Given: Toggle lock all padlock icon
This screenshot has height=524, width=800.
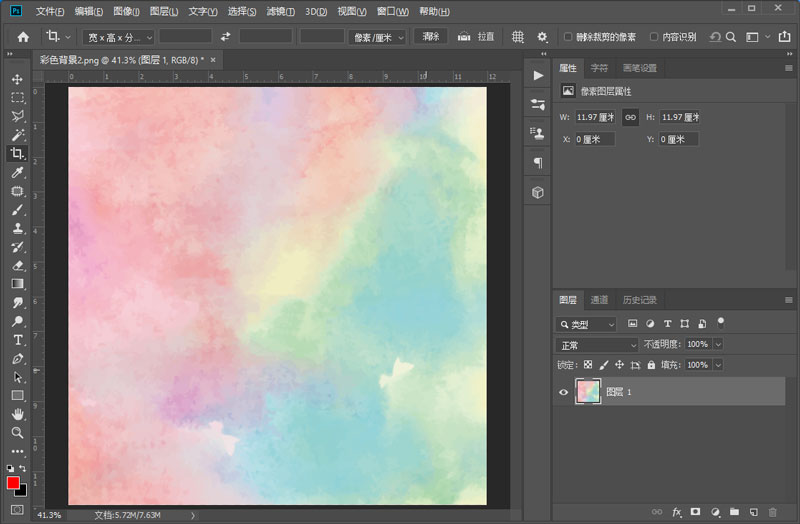Looking at the screenshot, I should [651, 365].
